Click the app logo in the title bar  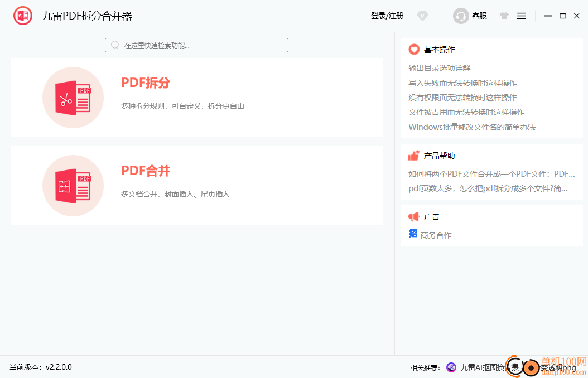23,16
